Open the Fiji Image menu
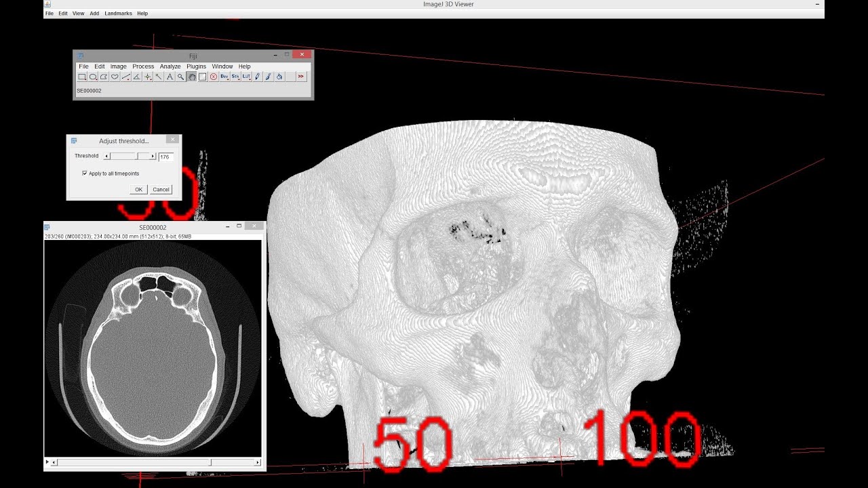868x488 pixels. [119, 66]
